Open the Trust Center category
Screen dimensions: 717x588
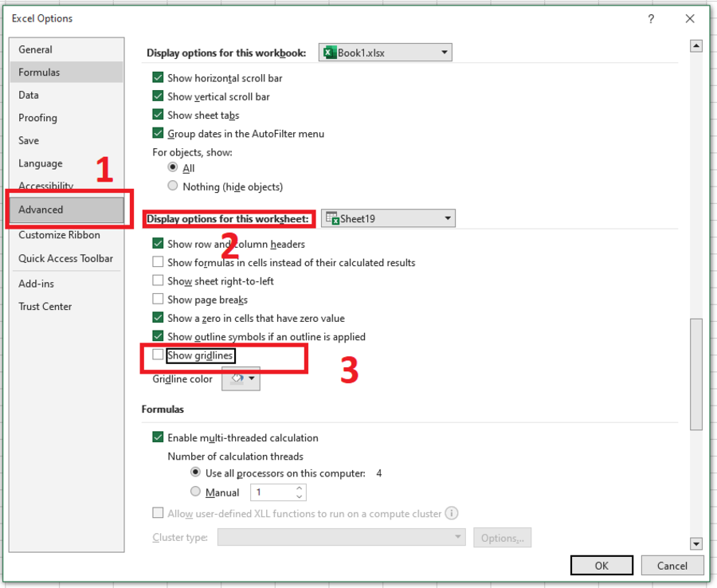(x=66, y=306)
